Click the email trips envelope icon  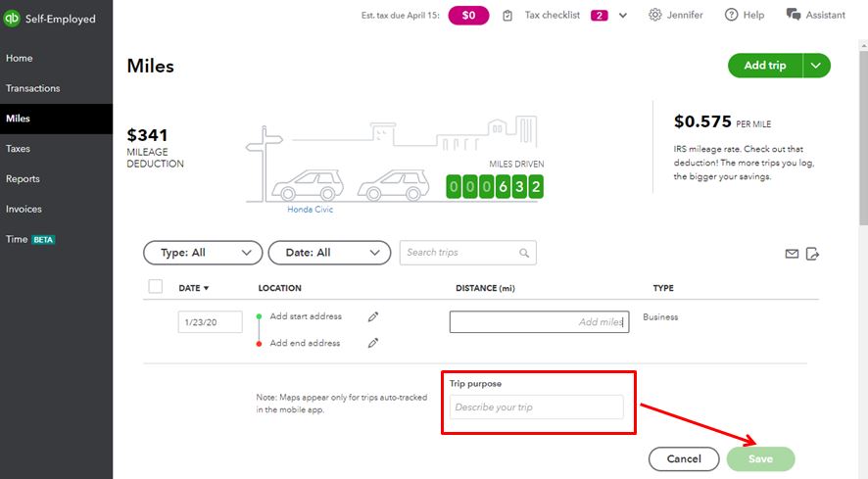pyautogui.click(x=792, y=254)
